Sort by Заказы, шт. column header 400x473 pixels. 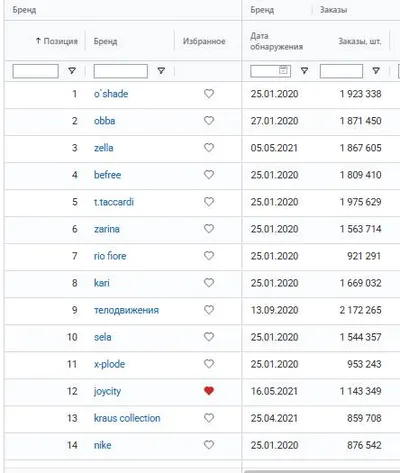coord(360,41)
